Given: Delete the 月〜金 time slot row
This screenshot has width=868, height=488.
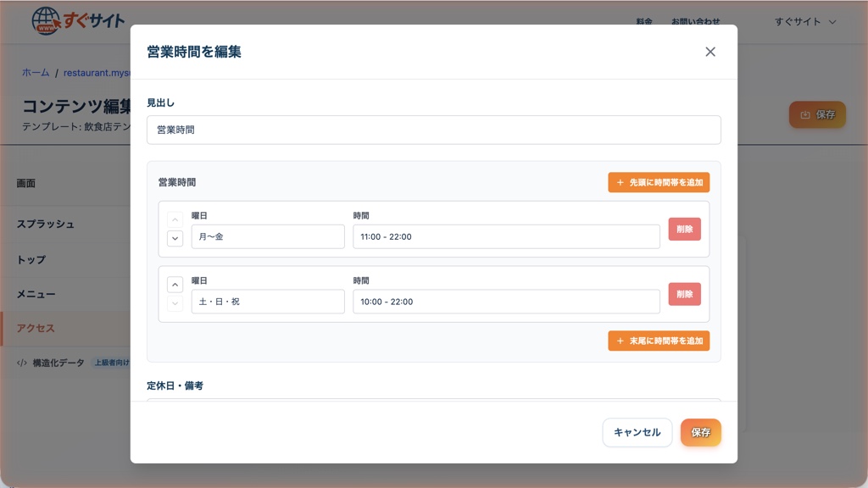Looking at the screenshot, I should point(684,229).
